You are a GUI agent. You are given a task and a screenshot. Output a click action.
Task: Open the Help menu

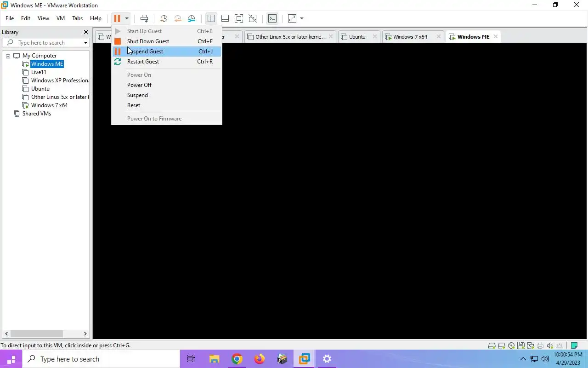point(96,18)
